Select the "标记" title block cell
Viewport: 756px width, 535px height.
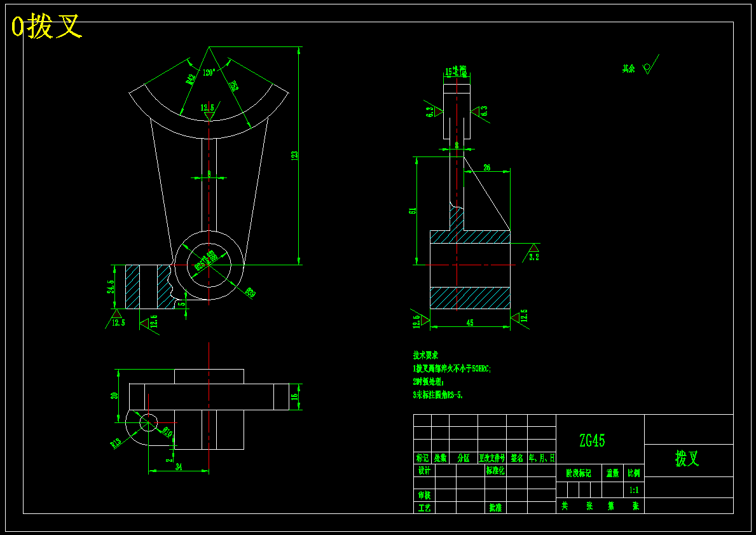[x=422, y=458]
